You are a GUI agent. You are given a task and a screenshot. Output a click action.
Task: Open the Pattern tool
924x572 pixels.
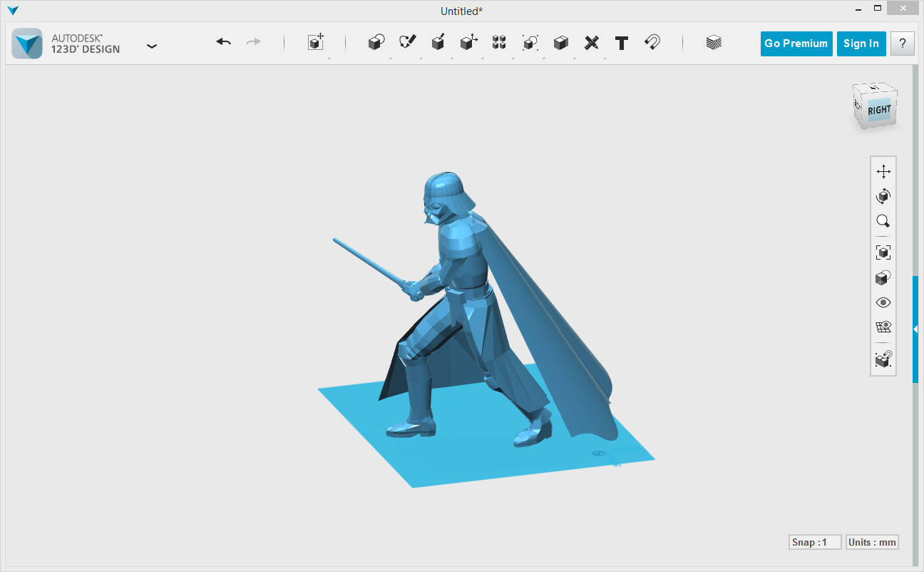tap(499, 43)
